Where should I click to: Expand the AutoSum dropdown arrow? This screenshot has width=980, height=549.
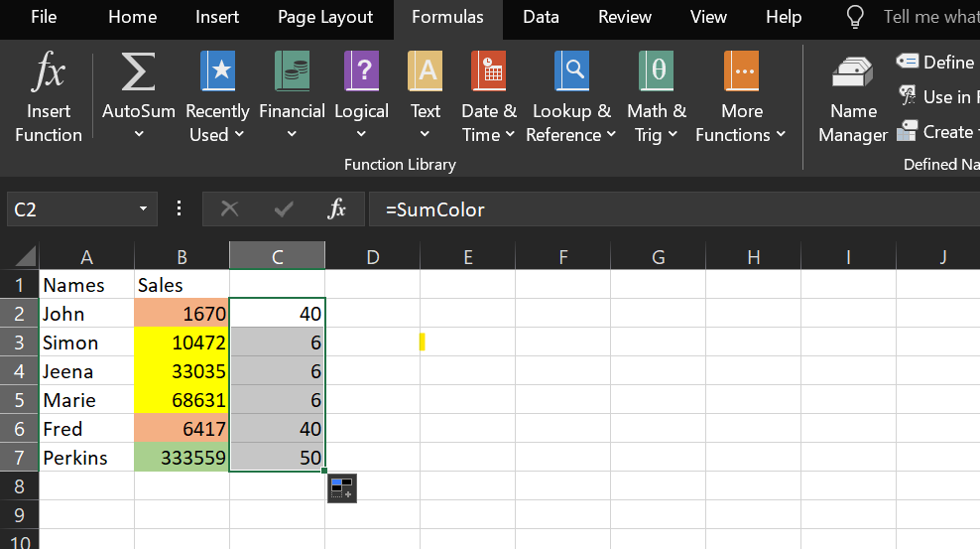(139, 134)
